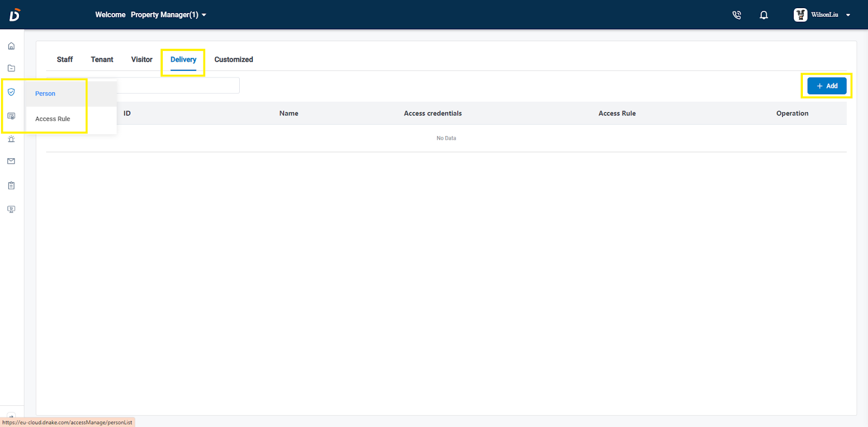
Task: Open the WilsonLiu account dropdown arrow
Action: 848,15
